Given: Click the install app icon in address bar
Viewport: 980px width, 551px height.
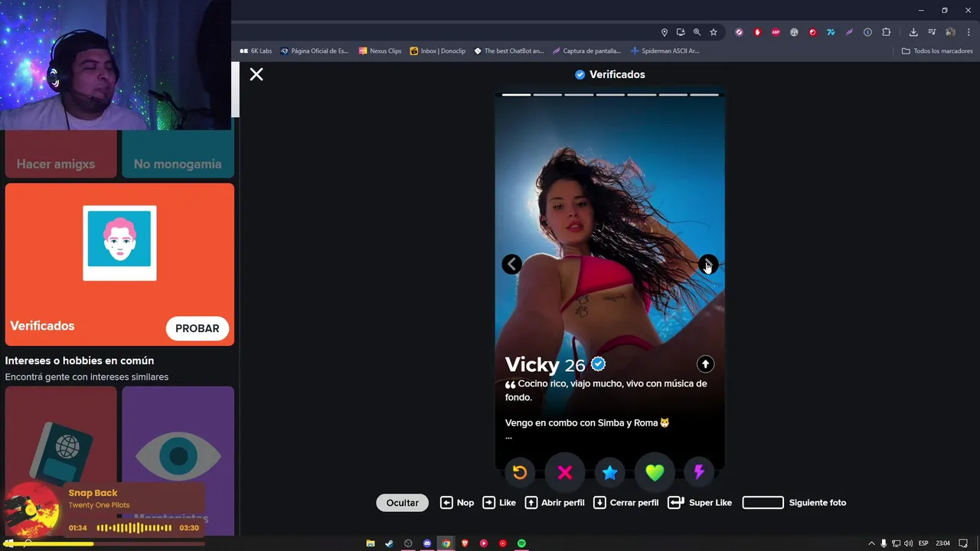Looking at the screenshot, I should point(681,32).
